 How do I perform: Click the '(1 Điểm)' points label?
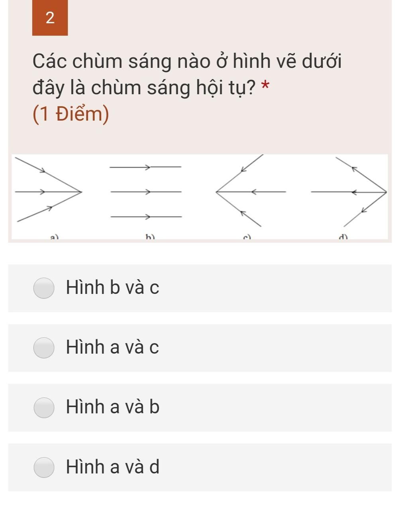coord(71,114)
